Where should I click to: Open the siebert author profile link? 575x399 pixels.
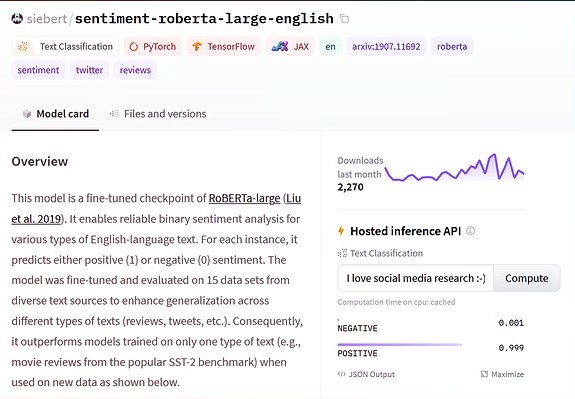click(47, 18)
